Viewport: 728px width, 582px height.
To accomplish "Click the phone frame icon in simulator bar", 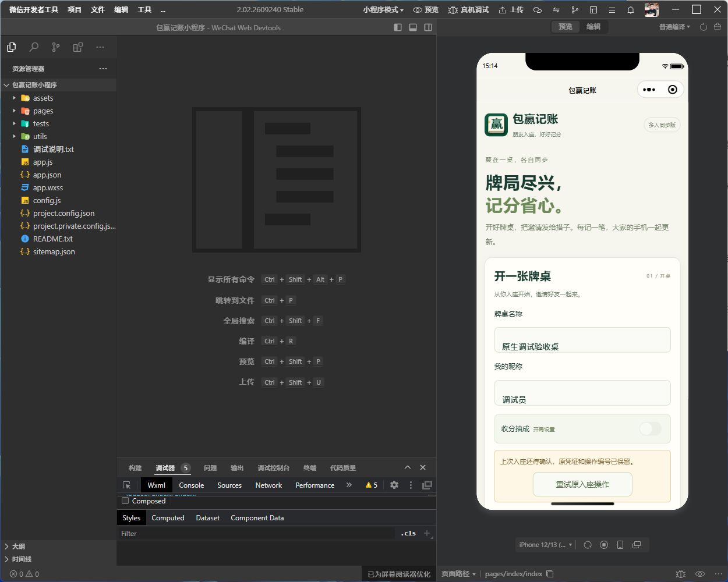I will coord(620,545).
